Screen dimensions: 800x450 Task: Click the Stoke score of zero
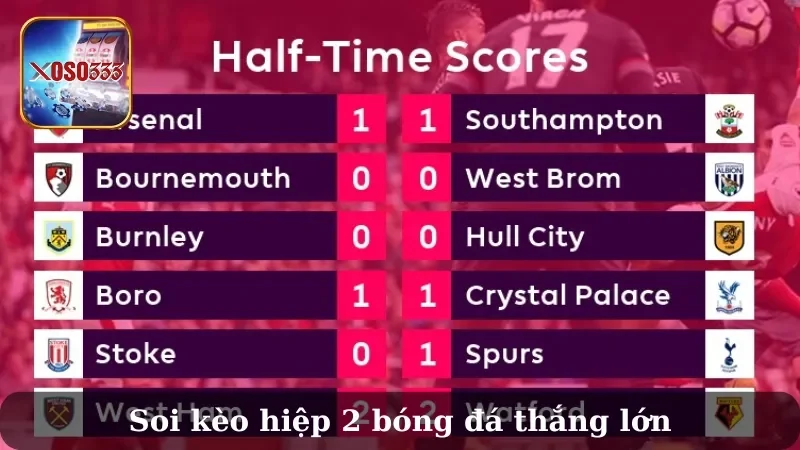click(361, 354)
